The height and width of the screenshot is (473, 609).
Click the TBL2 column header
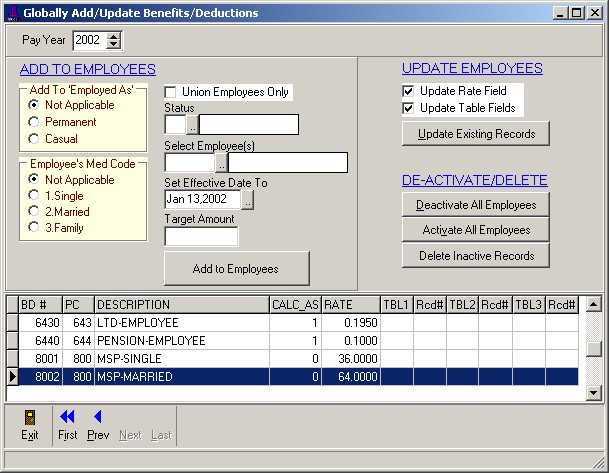463,304
